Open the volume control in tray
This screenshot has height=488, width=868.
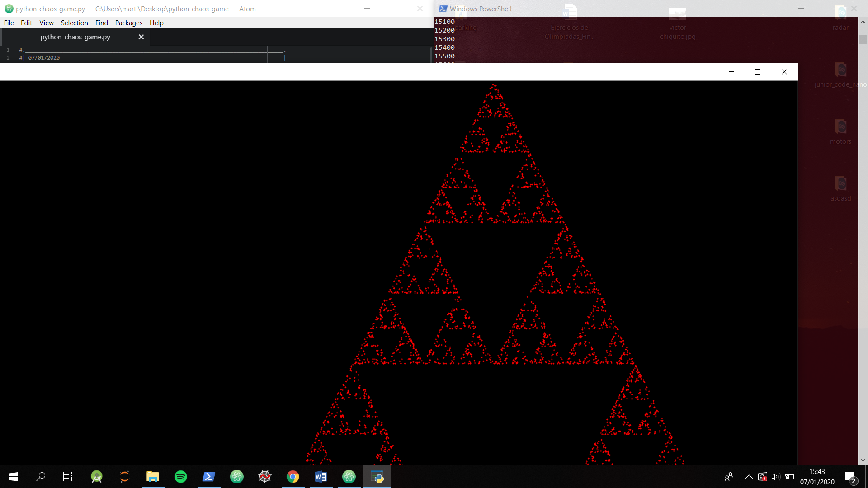(x=776, y=477)
